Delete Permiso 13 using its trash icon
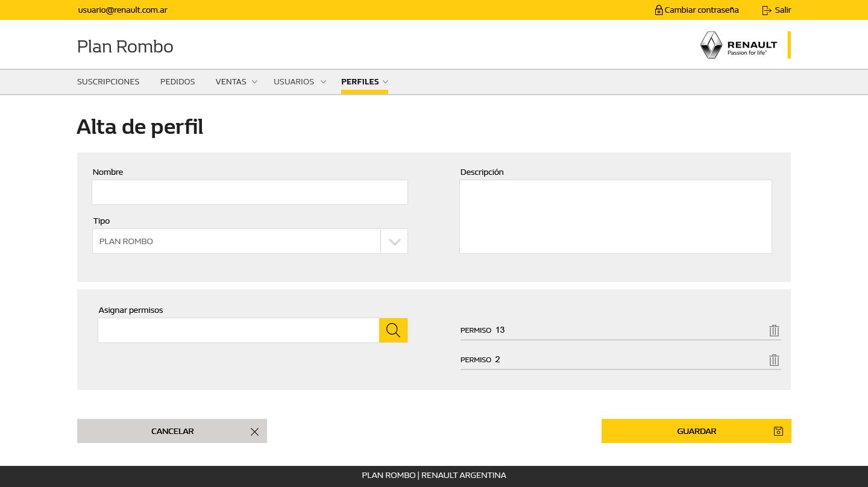 pos(774,330)
